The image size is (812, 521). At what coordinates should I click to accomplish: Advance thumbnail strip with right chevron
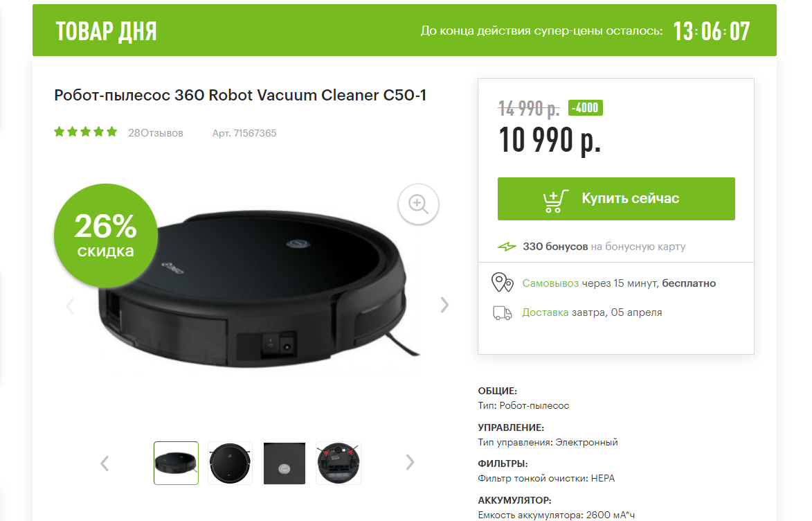410,462
